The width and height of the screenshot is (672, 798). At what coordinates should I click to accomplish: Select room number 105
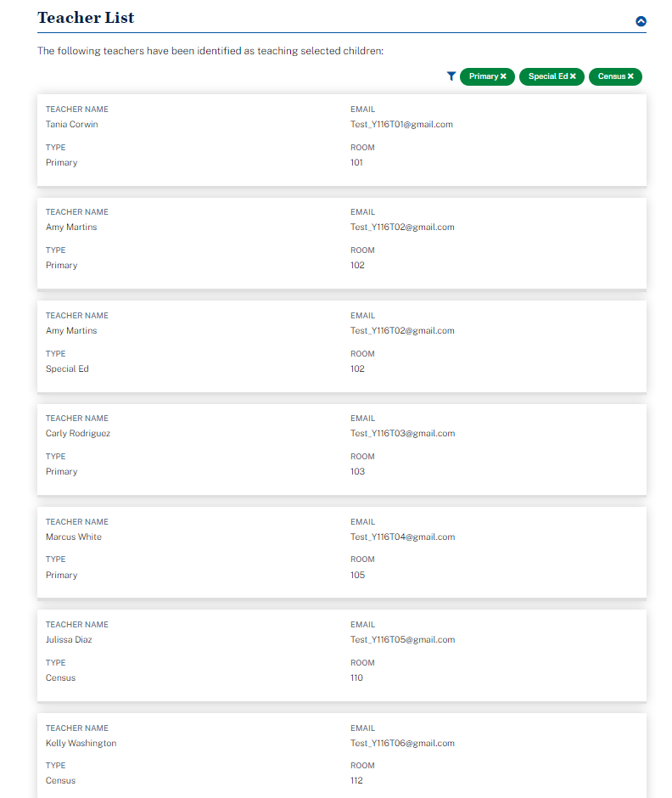tap(357, 576)
